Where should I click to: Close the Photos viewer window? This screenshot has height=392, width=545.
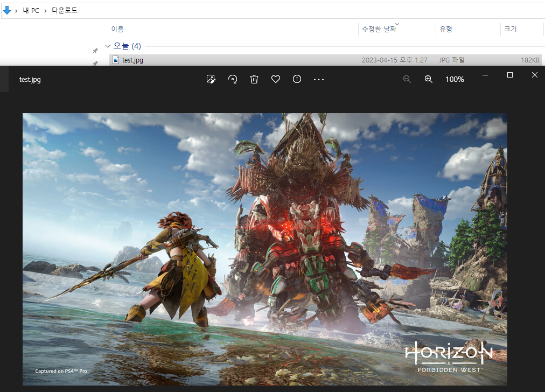535,75
